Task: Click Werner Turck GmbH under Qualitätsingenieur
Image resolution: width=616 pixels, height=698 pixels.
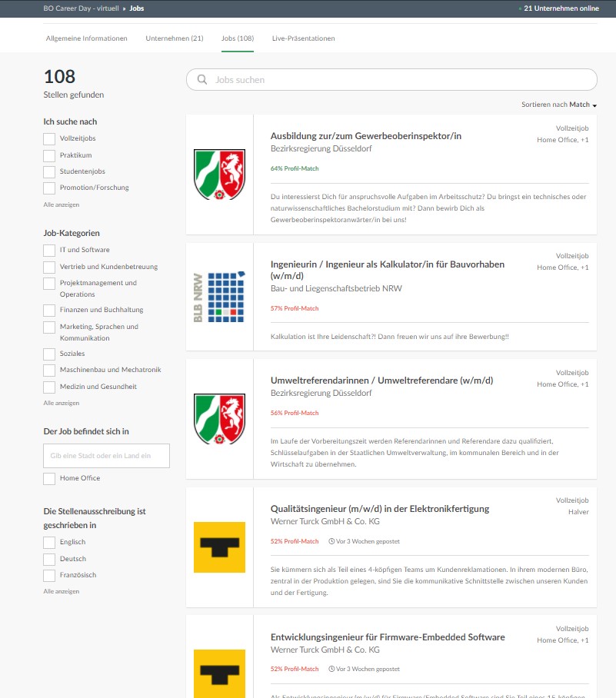Action: [325, 521]
